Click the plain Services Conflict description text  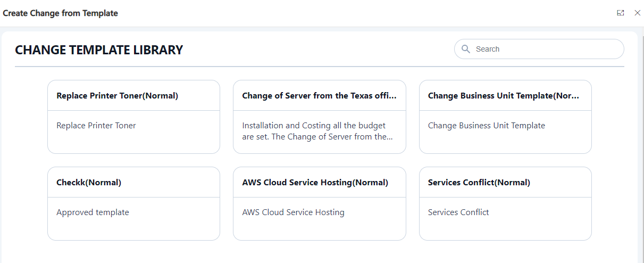point(458,212)
